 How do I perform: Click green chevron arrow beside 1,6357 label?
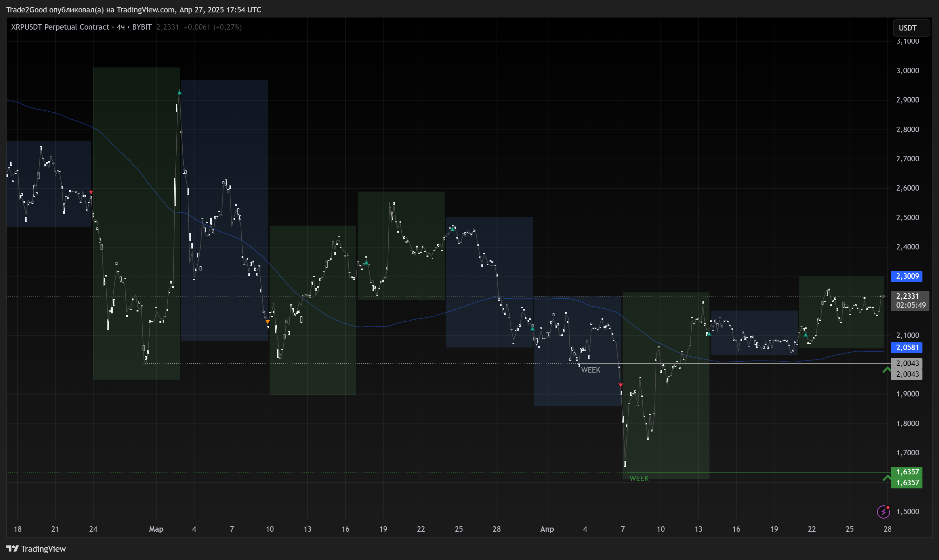coord(886,478)
